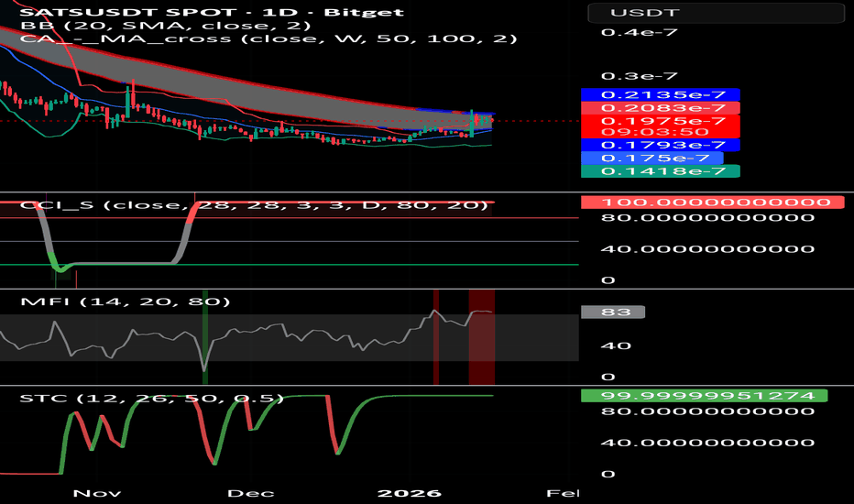
Task: Select the CCI_S indicator legend
Action: pos(254,205)
